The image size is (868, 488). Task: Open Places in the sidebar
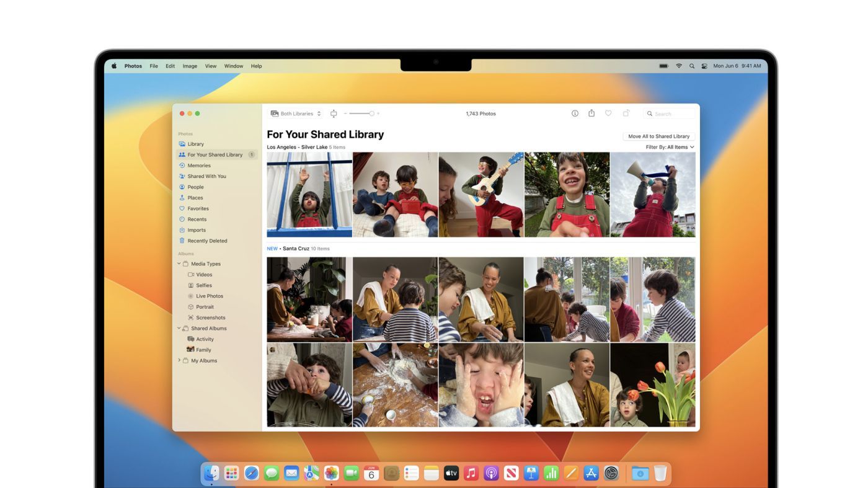click(x=217, y=198)
